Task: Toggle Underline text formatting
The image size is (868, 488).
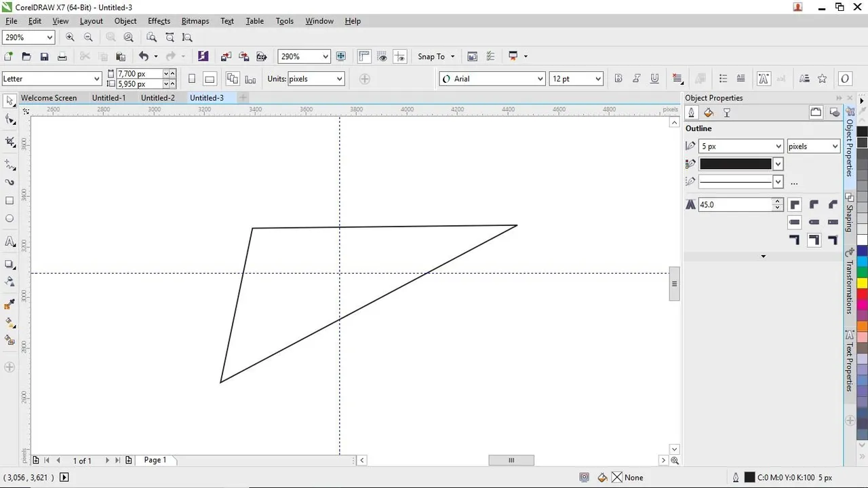Action: click(x=654, y=79)
